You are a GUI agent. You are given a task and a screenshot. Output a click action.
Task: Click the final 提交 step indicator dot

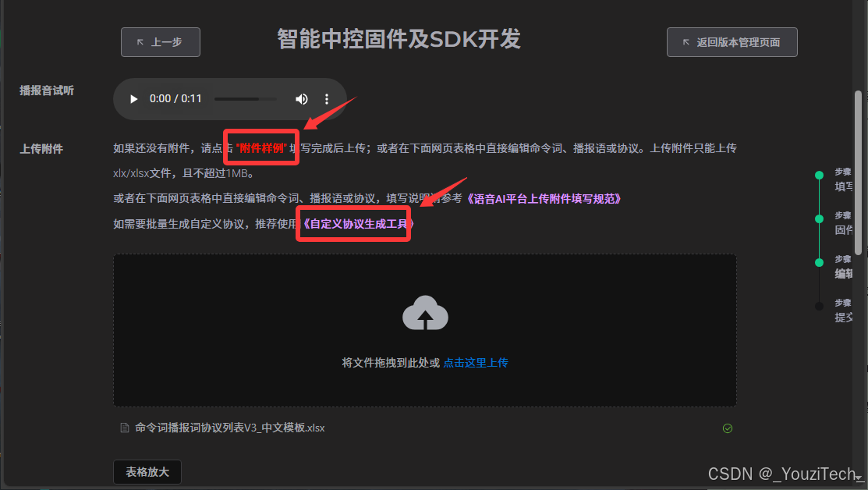tap(819, 306)
